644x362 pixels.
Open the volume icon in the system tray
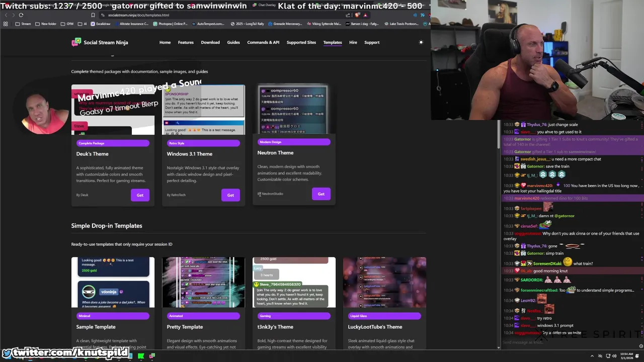pos(614,356)
